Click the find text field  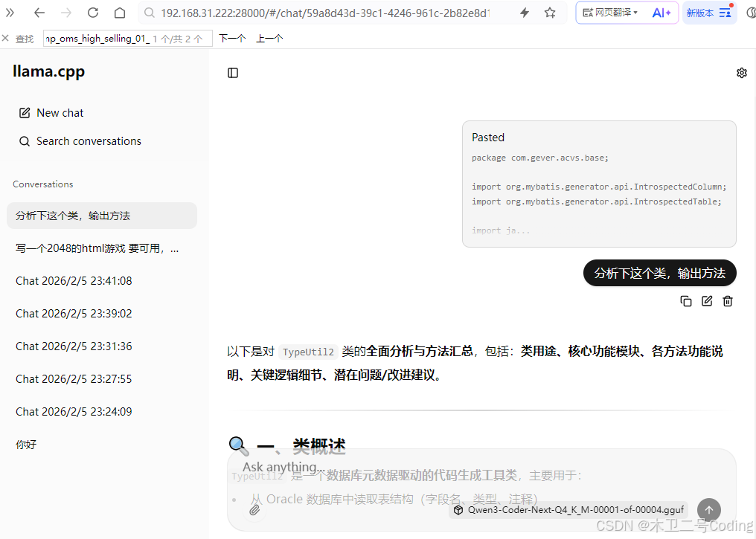coord(128,39)
